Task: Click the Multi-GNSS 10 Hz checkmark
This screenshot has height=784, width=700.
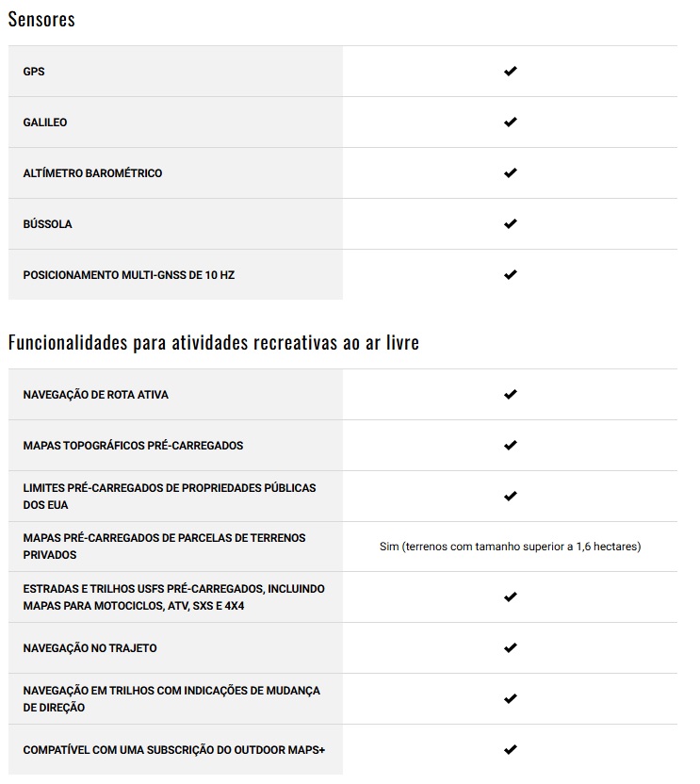Action: [510, 275]
